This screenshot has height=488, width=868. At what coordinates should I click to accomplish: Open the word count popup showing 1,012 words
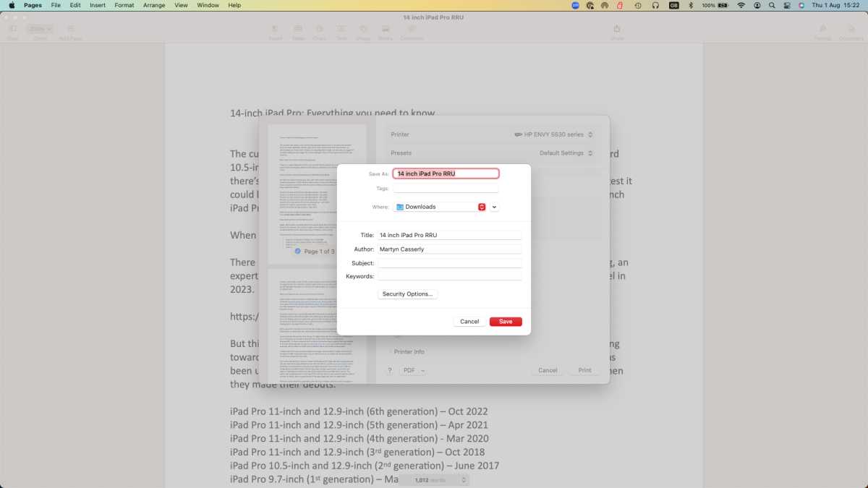tap(435, 480)
